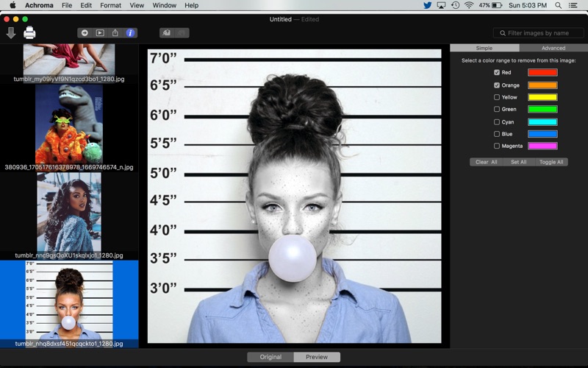Uncheck the Red color checkbox
This screenshot has height=368, width=588.
[x=497, y=73]
